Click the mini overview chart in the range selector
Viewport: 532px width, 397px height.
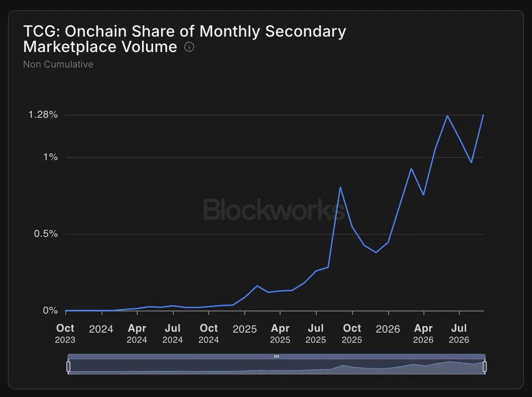click(x=277, y=367)
